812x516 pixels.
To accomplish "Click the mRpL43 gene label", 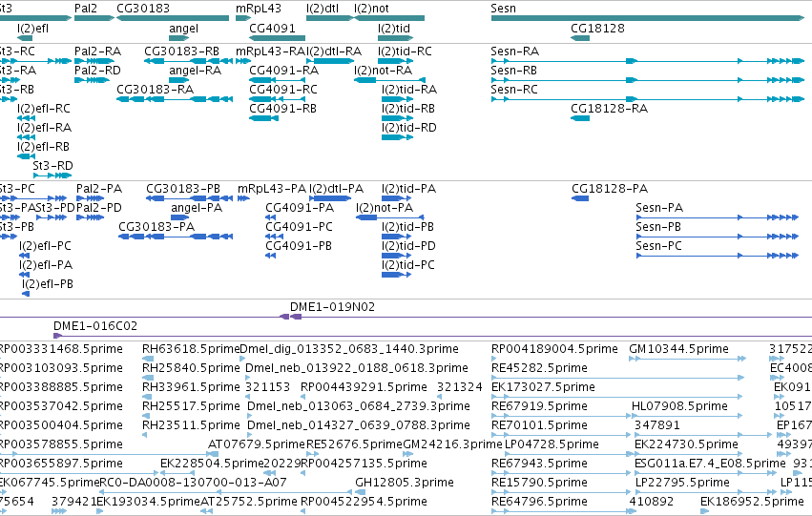I will tap(259, 9).
